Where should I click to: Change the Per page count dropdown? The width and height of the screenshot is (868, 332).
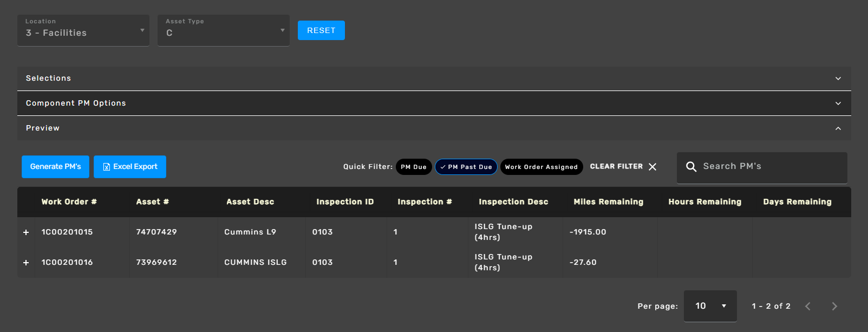click(x=710, y=307)
